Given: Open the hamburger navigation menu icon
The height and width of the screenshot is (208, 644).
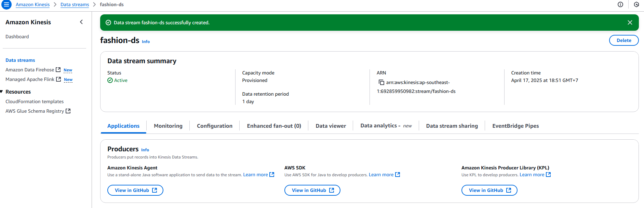Looking at the screenshot, I should click(6, 4).
